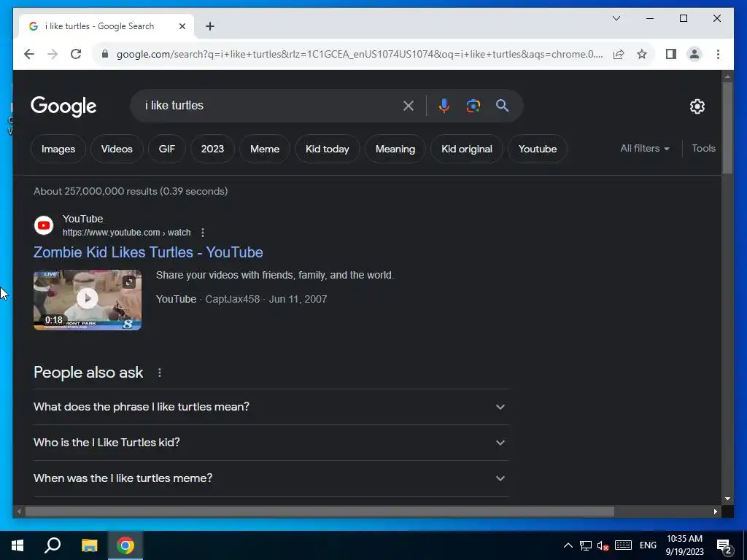This screenshot has height=560, width=747.
Task: Click the YouTube result favicon
Action: [44, 225]
